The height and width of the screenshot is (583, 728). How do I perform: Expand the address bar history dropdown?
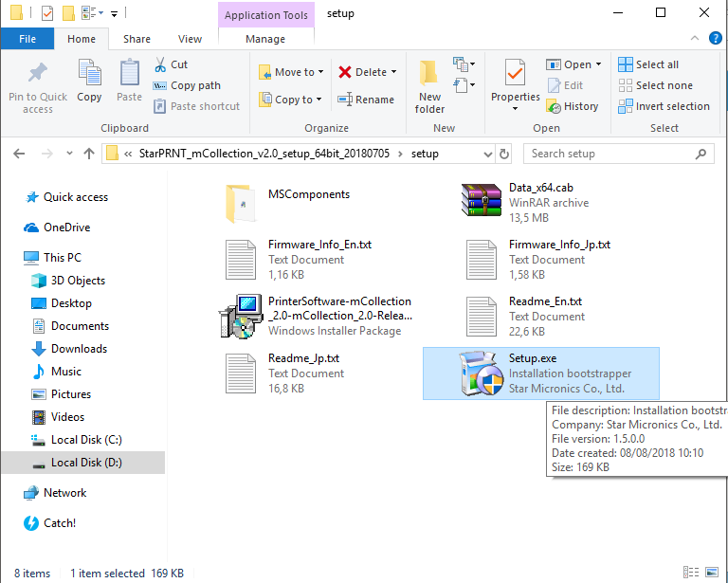[488, 155]
